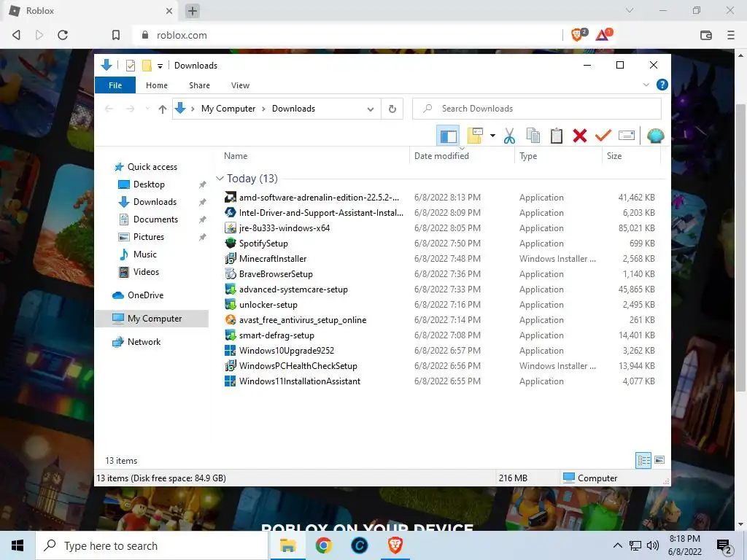Click the Search Downloads field
The height and width of the screenshot is (560, 747).
pyautogui.click(x=537, y=109)
